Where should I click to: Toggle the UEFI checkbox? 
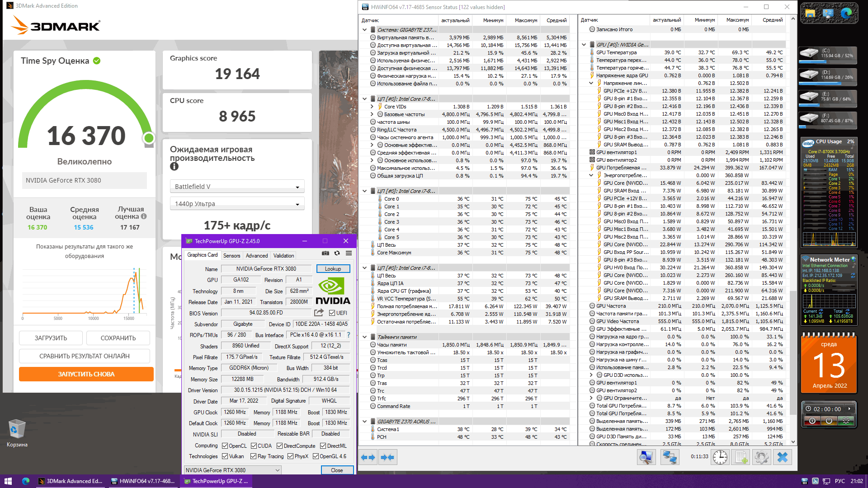point(332,313)
